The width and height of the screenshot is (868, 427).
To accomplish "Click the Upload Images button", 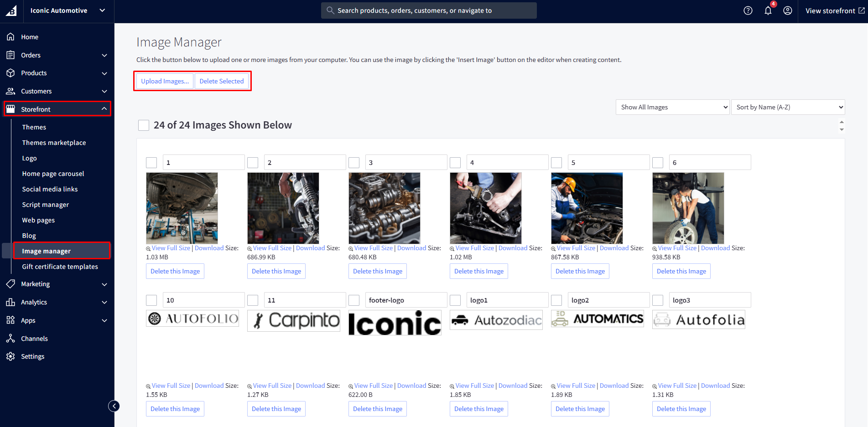I will click(165, 81).
